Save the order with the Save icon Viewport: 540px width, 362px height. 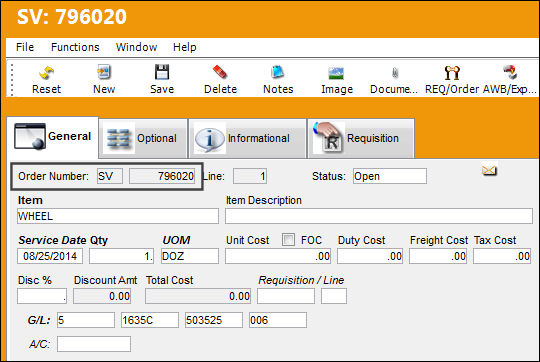[x=162, y=72]
